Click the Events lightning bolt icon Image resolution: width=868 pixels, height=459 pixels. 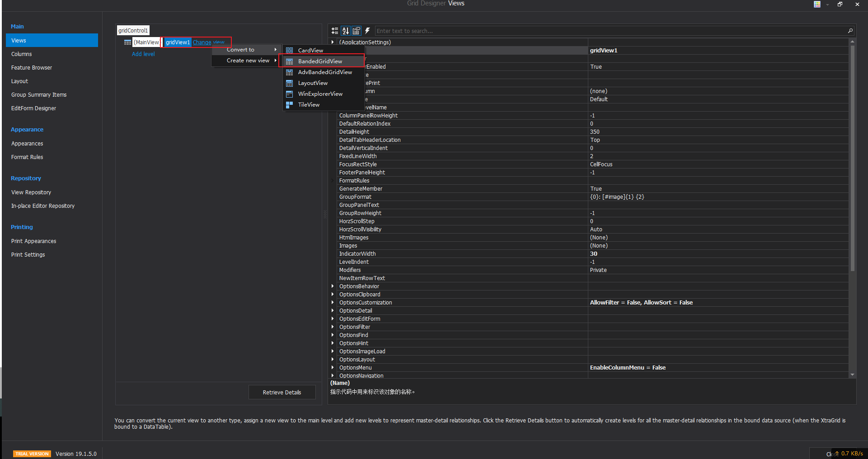coord(367,31)
